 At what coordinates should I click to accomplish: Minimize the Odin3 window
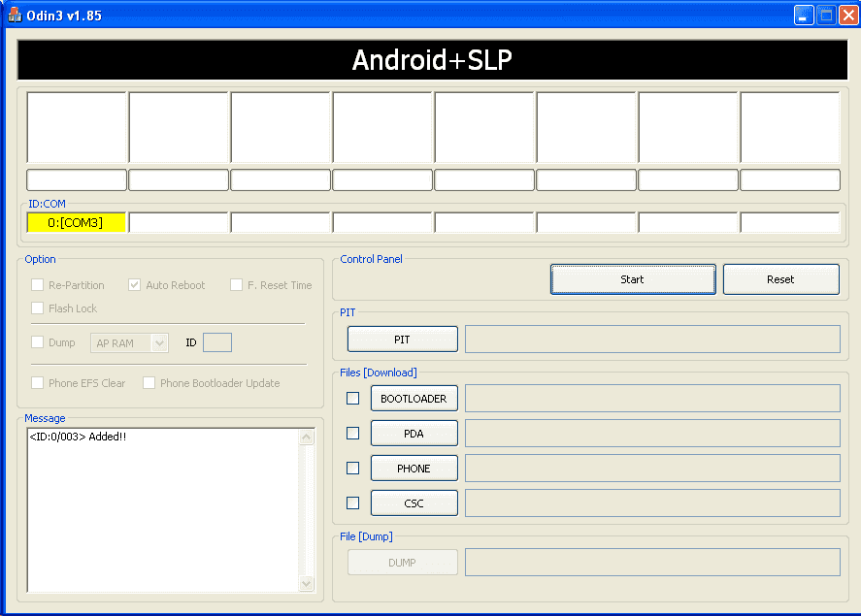804,16
